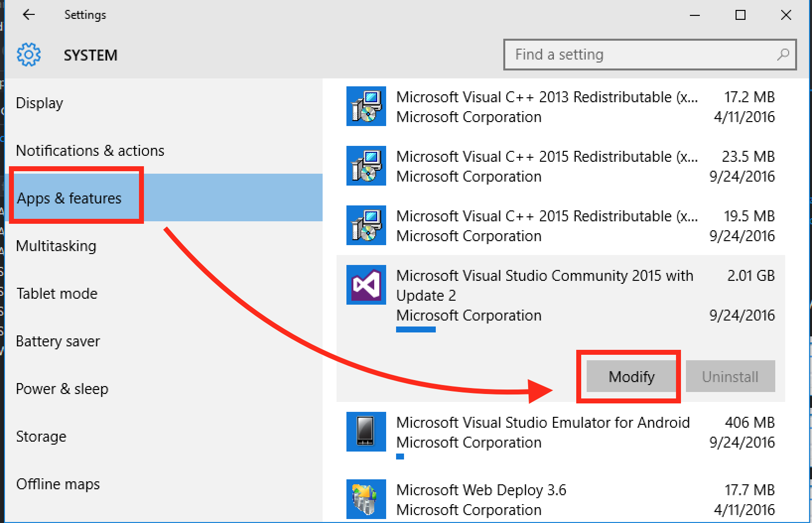Click the Microsoft Web Deploy 3.6 icon

366,499
